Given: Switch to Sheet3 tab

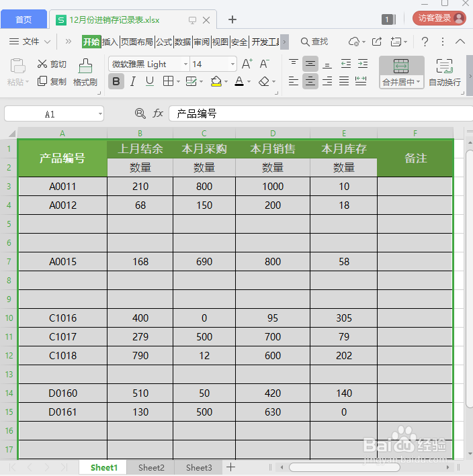Looking at the screenshot, I should [x=199, y=467].
